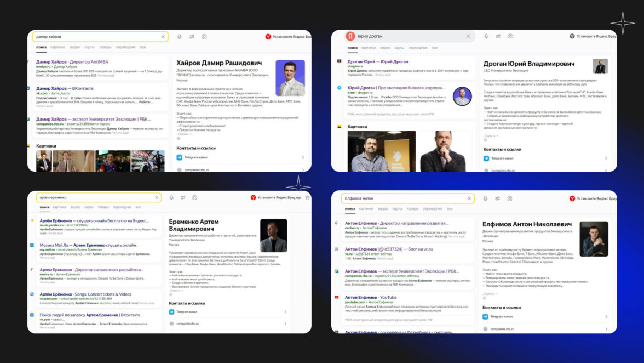The image size is (644, 363).
Task: Open 'Антон Елфимов - YouTube' result
Action: point(370,297)
